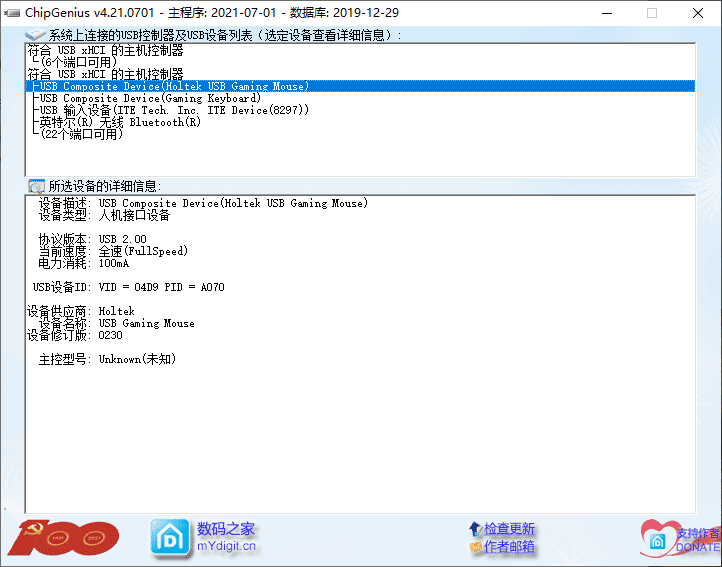722x567 pixels.
Task: Open the mYdigit house logo icon
Action: point(169,538)
